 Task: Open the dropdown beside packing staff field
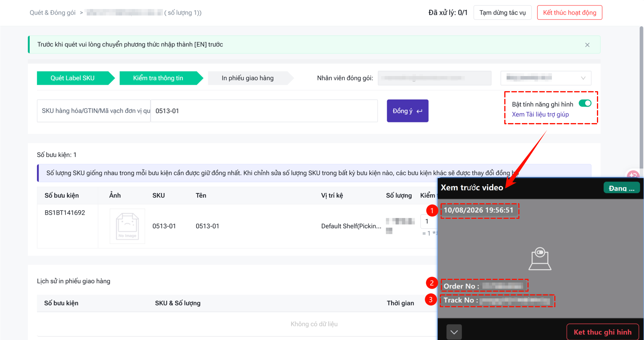tap(546, 78)
